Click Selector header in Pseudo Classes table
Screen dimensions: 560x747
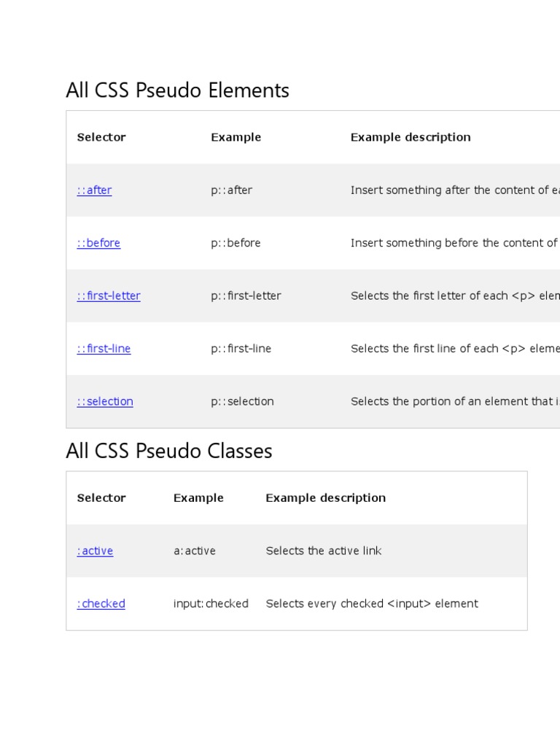(101, 498)
